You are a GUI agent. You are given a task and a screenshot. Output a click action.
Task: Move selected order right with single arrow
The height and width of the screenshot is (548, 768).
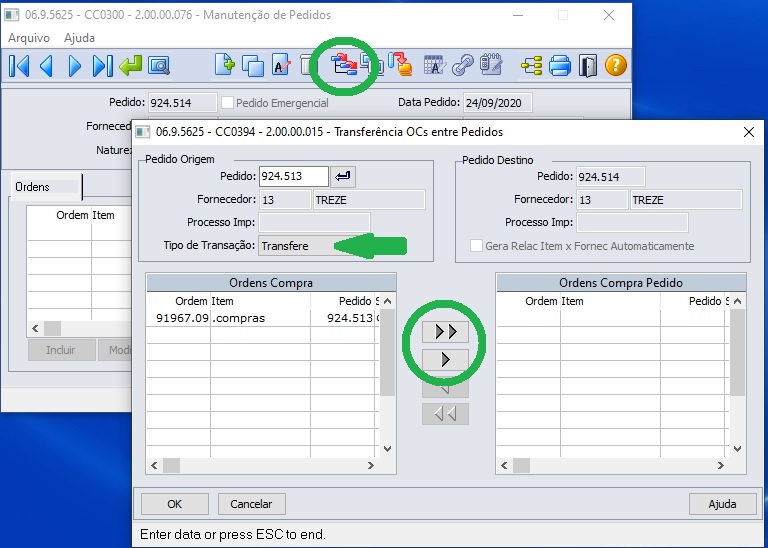pyautogui.click(x=445, y=359)
